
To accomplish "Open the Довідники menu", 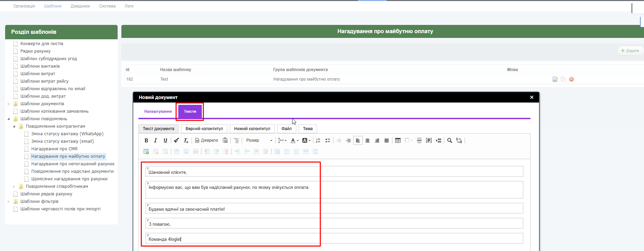I will pyautogui.click(x=80, y=6).
